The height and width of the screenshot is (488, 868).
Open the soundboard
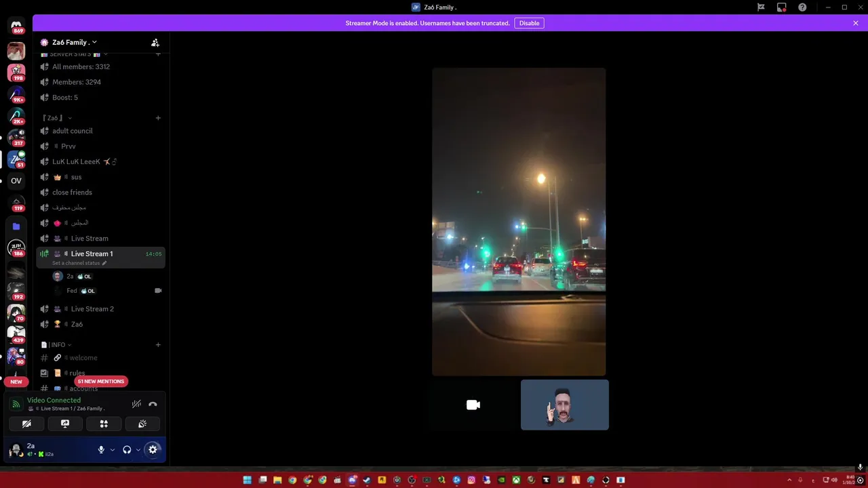(x=142, y=424)
